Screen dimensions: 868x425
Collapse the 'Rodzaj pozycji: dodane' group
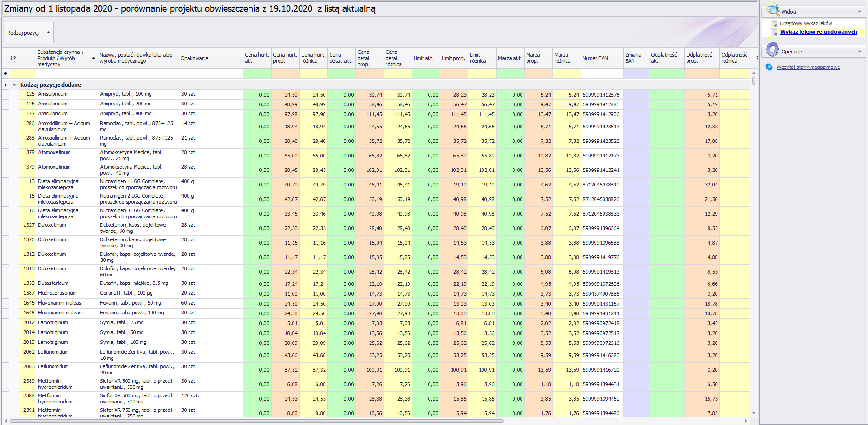15,85
